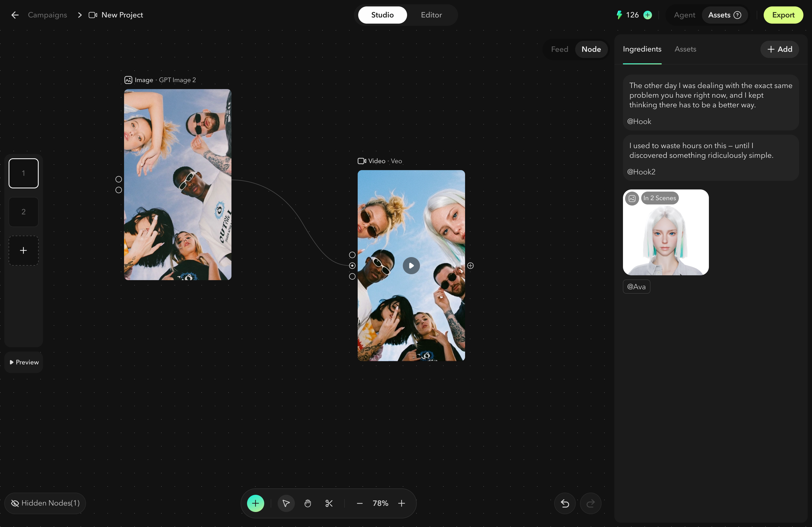Zoom in with the plus button

[x=401, y=503]
